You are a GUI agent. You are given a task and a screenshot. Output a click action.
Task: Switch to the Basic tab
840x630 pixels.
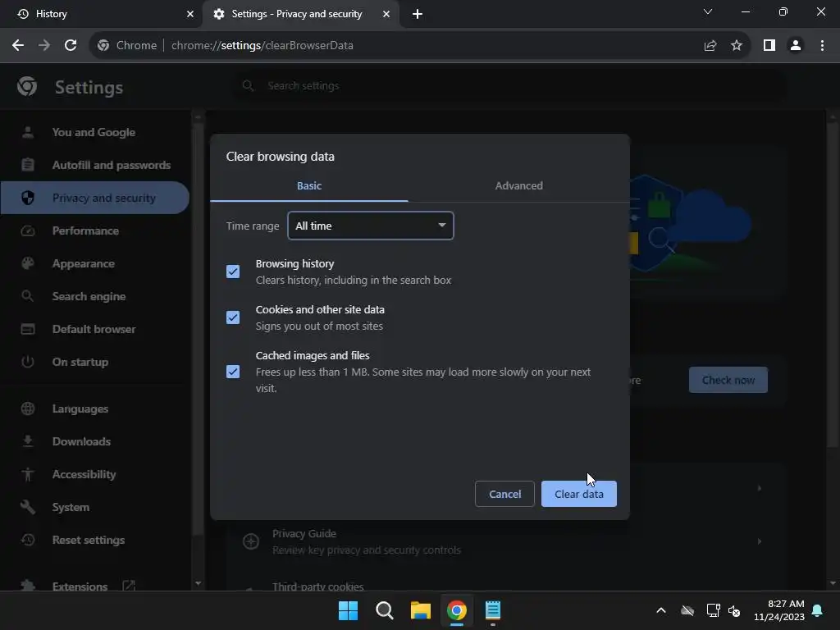coord(309,186)
